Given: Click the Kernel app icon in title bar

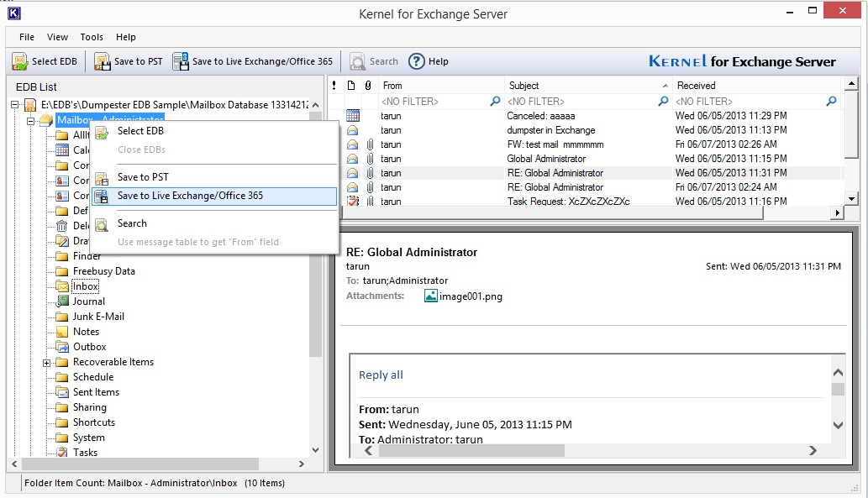Looking at the screenshot, I should pos(13,13).
